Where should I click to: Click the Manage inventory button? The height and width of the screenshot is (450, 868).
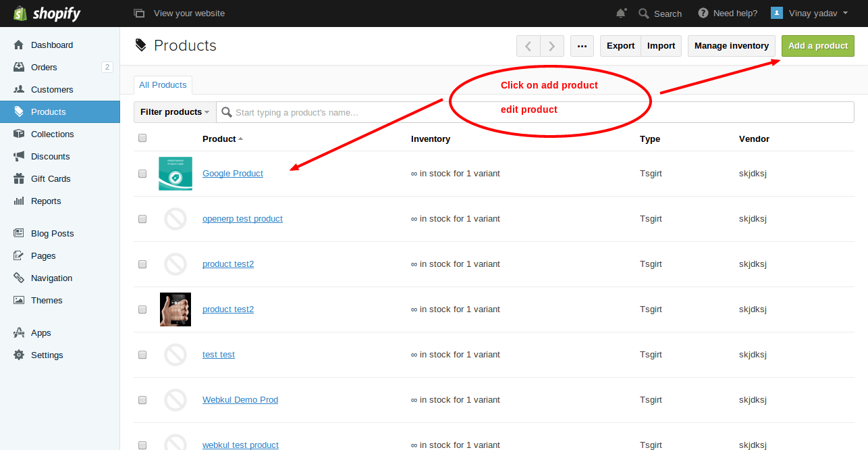click(x=732, y=46)
